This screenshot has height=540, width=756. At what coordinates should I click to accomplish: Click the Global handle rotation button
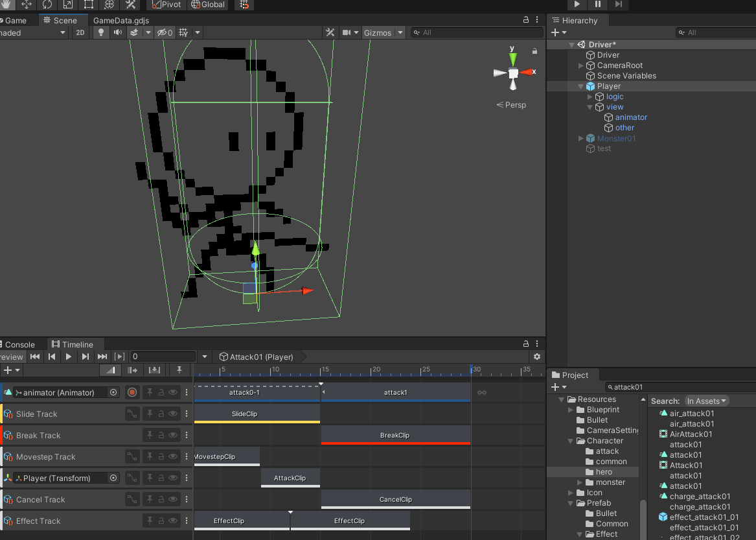point(208,5)
